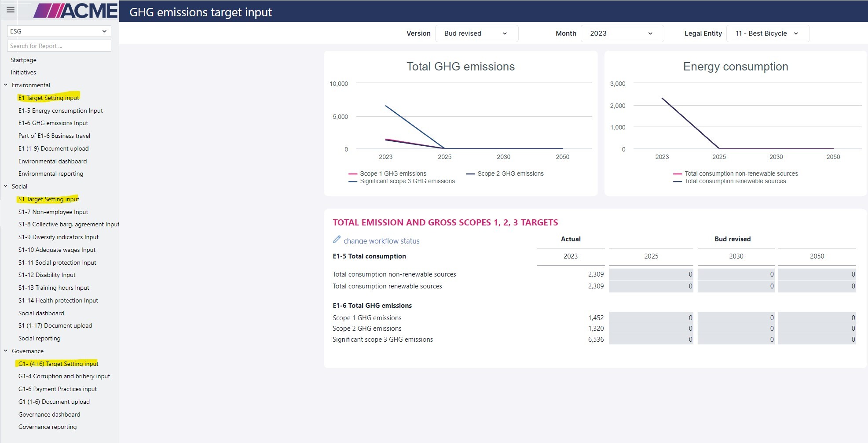Open the ESG module selector
Image resolution: width=868 pixels, height=443 pixels.
(59, 31)
